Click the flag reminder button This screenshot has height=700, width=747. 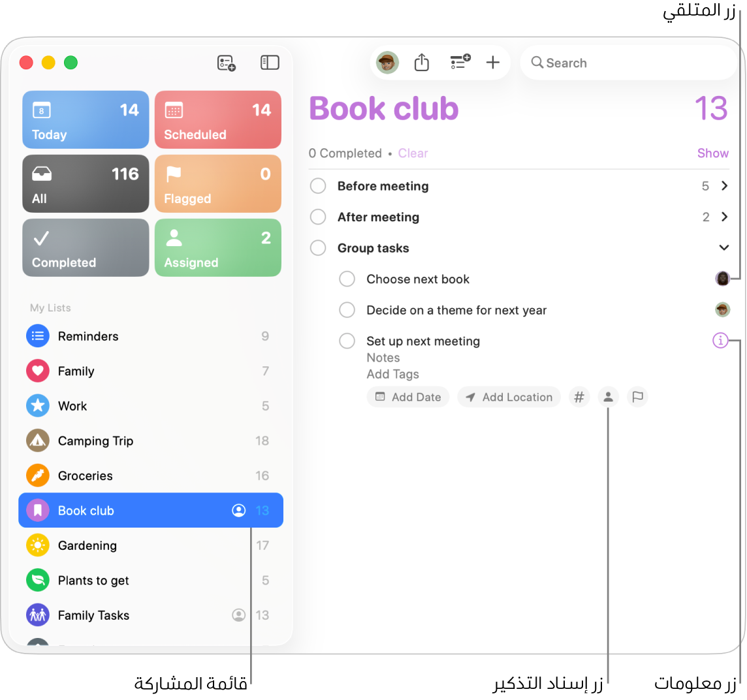(637, 397)
